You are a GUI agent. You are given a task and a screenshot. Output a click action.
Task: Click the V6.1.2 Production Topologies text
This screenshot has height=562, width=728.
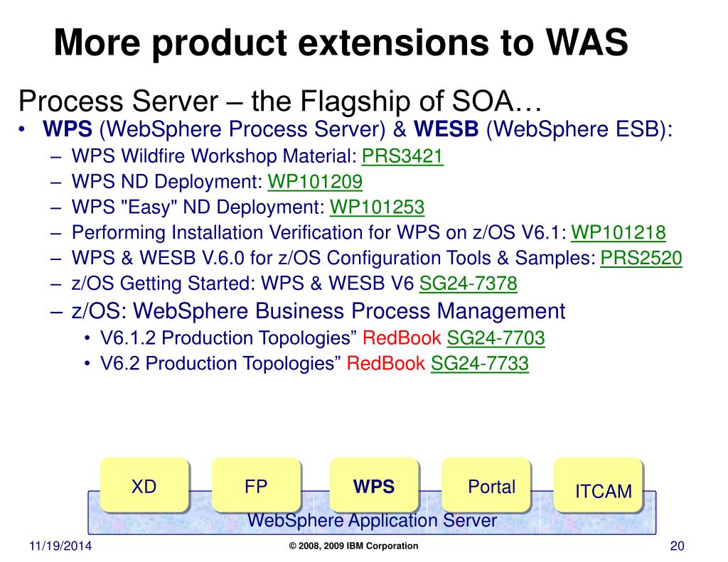pyautogui.click(x=228, y=338)
